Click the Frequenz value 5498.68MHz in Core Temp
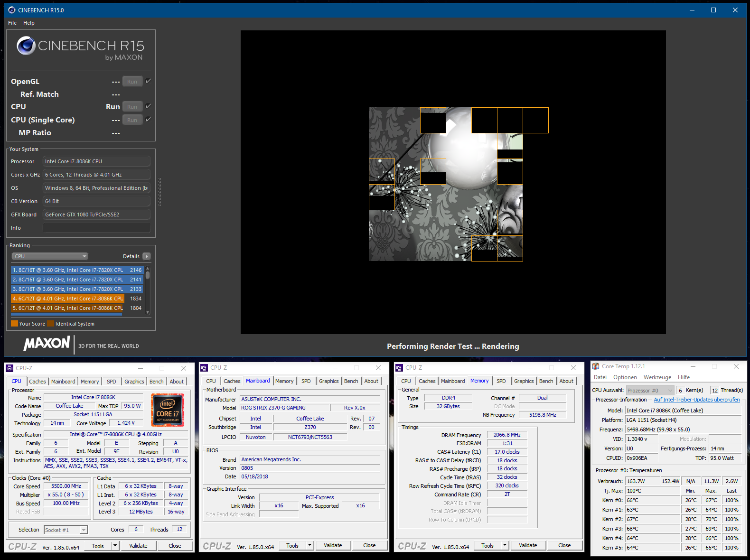 coord(683,429)
